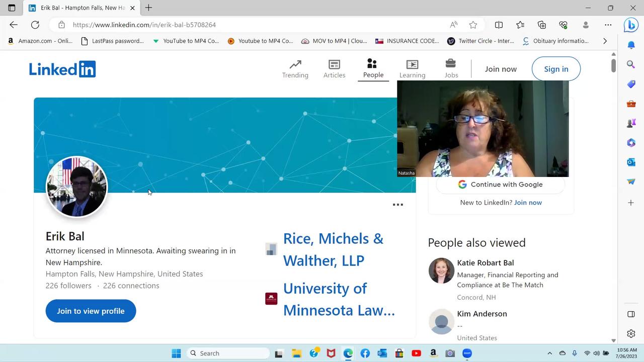This screenshot has height=362, width=644.
Task: Launch YouTube from the taskbar
Action: 416,353
